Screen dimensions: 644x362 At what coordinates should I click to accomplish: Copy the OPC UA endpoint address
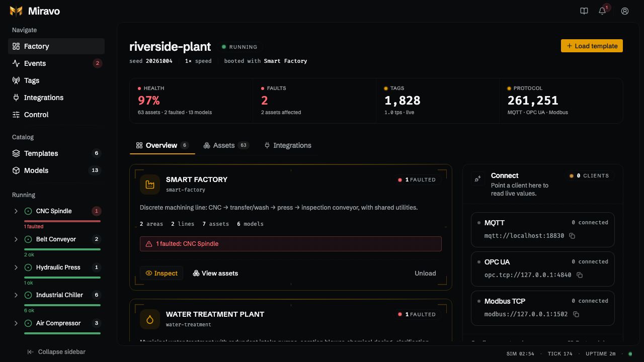click(x=580, y=275)
